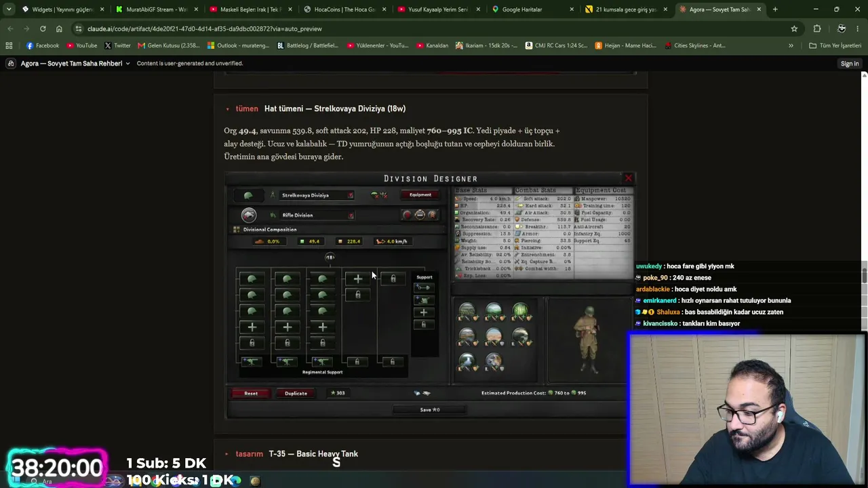Click the green jungle terrain icon

[520, 312]
